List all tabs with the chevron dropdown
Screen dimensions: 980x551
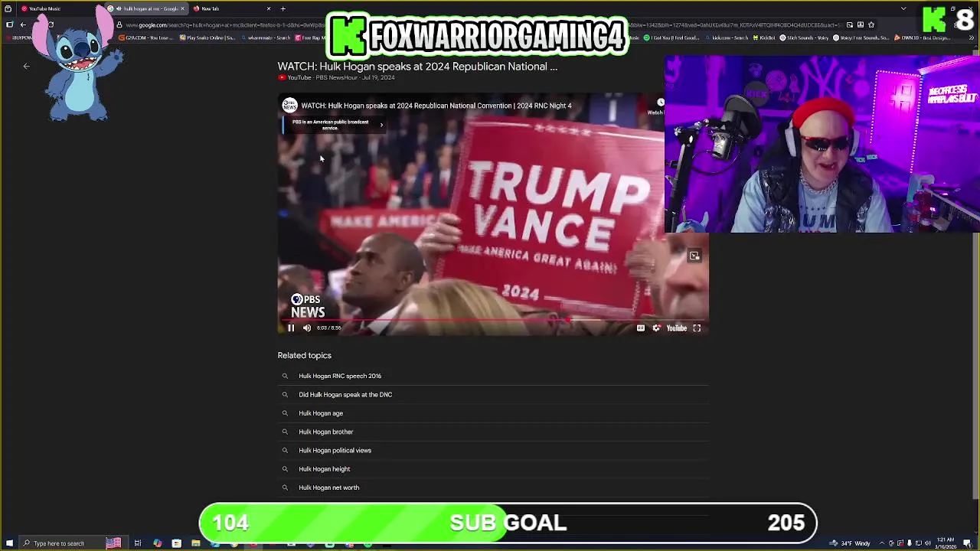coord(903,8)
